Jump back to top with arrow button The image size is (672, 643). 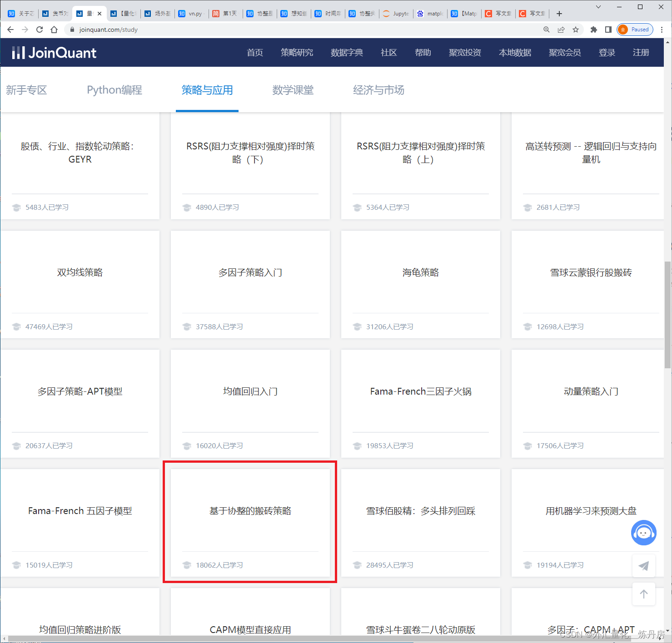[643, 594]
